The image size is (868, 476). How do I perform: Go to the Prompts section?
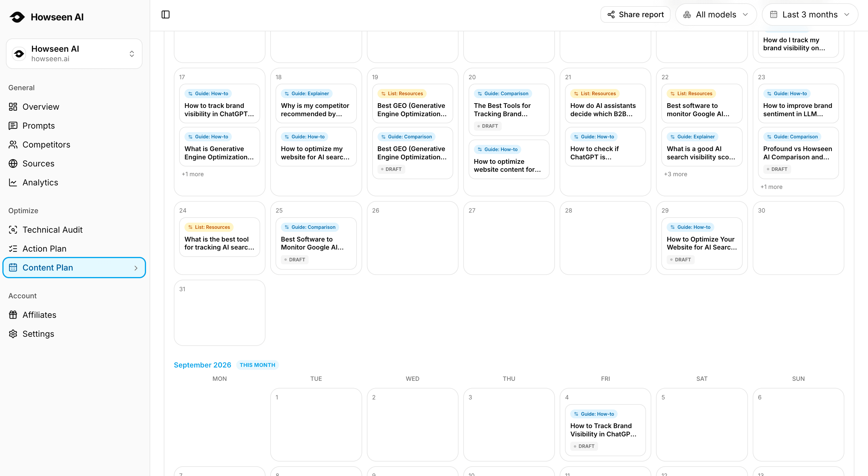pyautogui.click(x=74, y=126)
